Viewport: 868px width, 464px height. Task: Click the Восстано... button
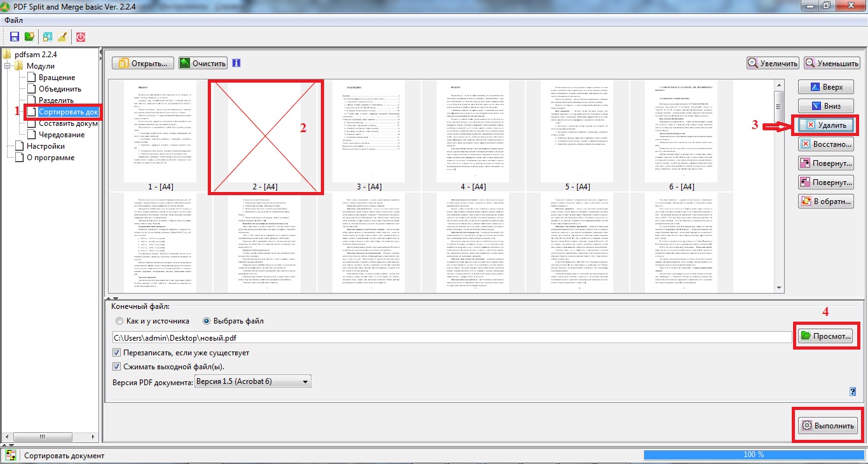pos(825,144)
